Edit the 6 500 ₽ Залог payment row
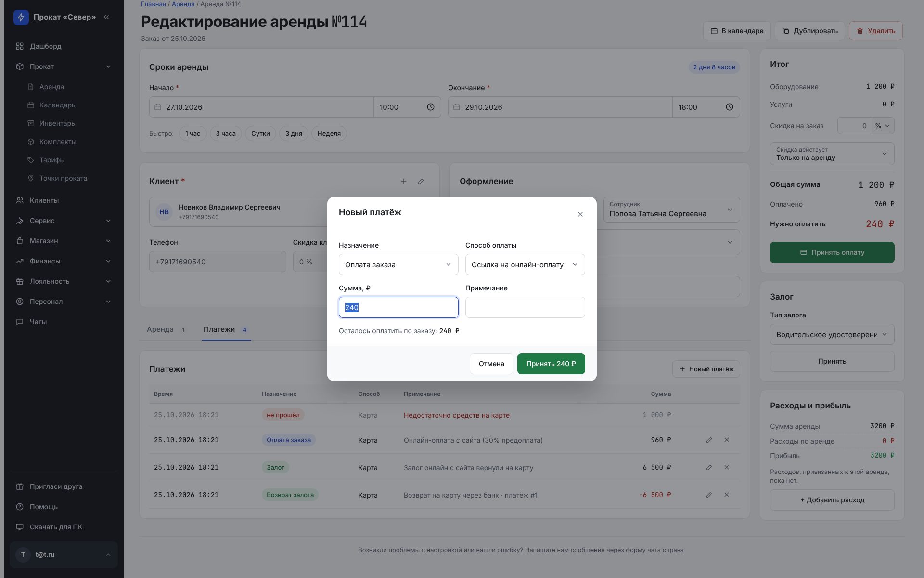The image size is (924, 578). 709,467
